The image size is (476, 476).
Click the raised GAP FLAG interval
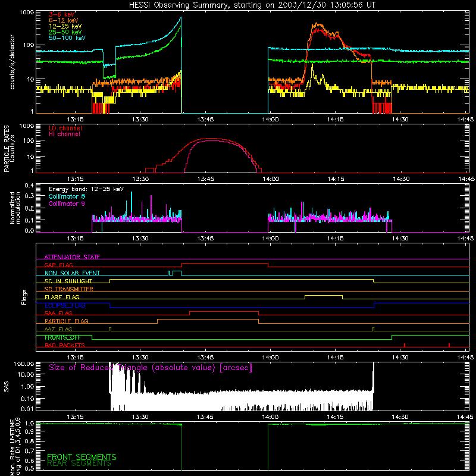pos(225,264)
